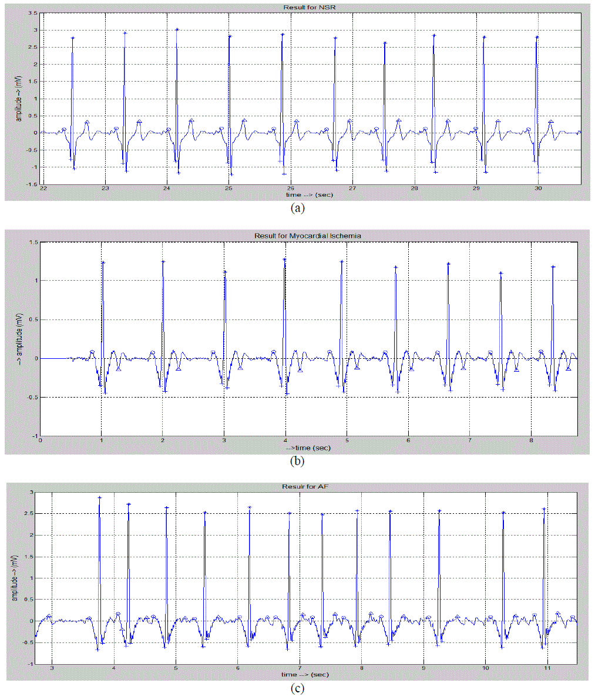
Task: Select the '0' x-axis tick in Ischemia plot
Action: [x=40, y=440]
